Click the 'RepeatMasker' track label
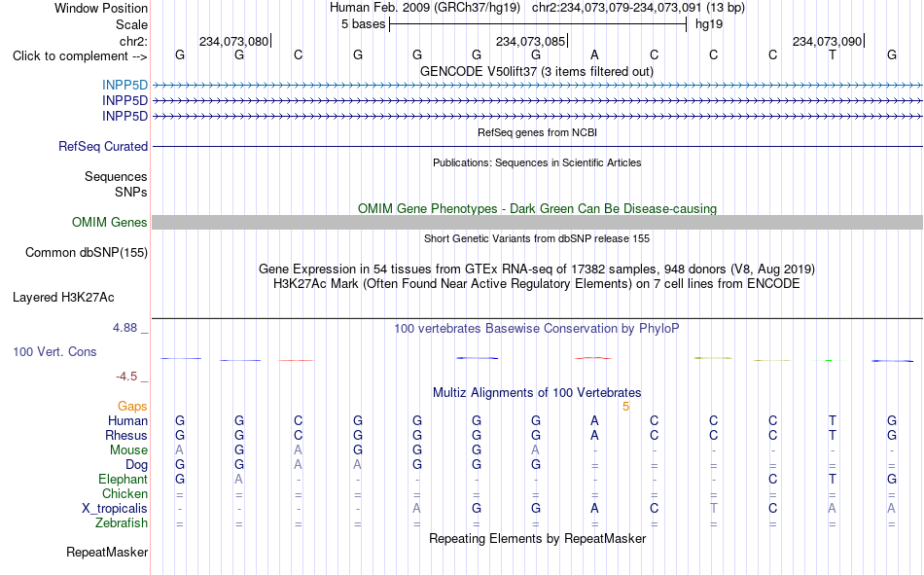 click(107, 552)
